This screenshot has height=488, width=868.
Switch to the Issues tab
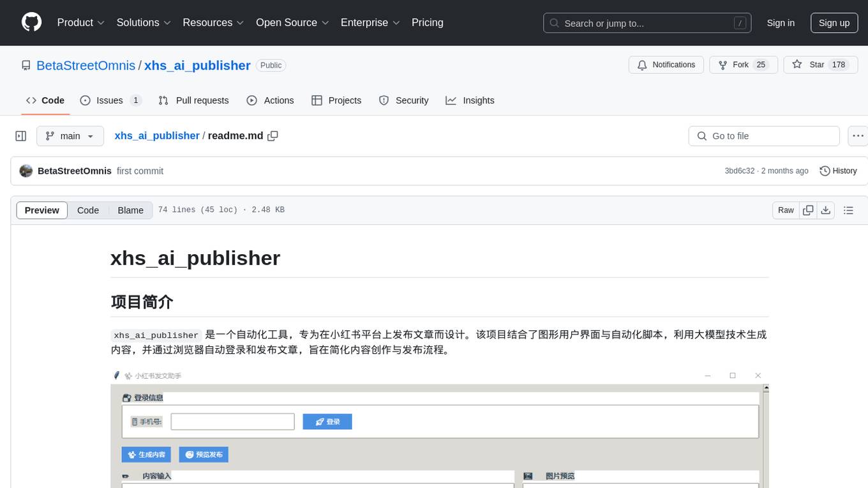point(110,100)
